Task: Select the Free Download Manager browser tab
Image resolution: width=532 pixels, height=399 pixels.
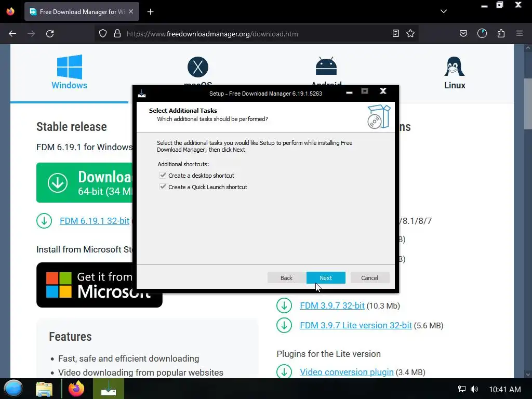Action: (82, 11)
